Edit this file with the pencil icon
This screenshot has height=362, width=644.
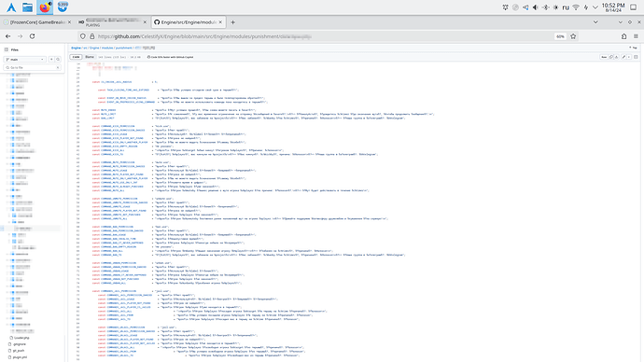623,57
